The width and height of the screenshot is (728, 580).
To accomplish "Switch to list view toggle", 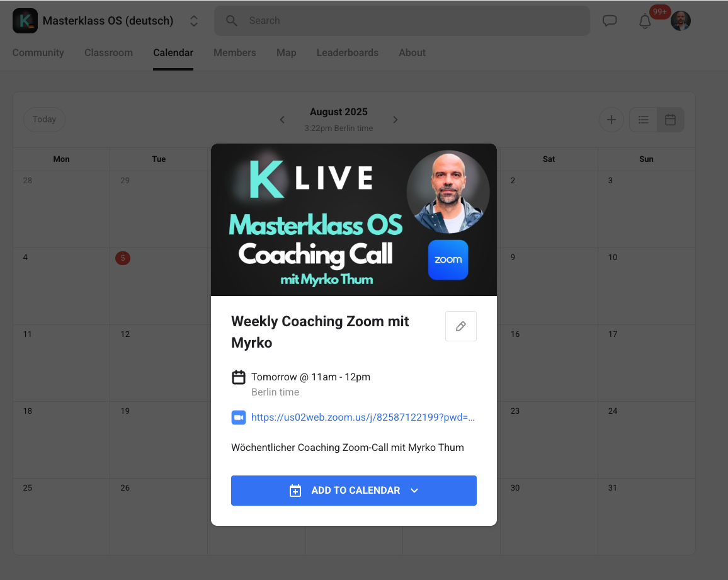I will (643, 120).
